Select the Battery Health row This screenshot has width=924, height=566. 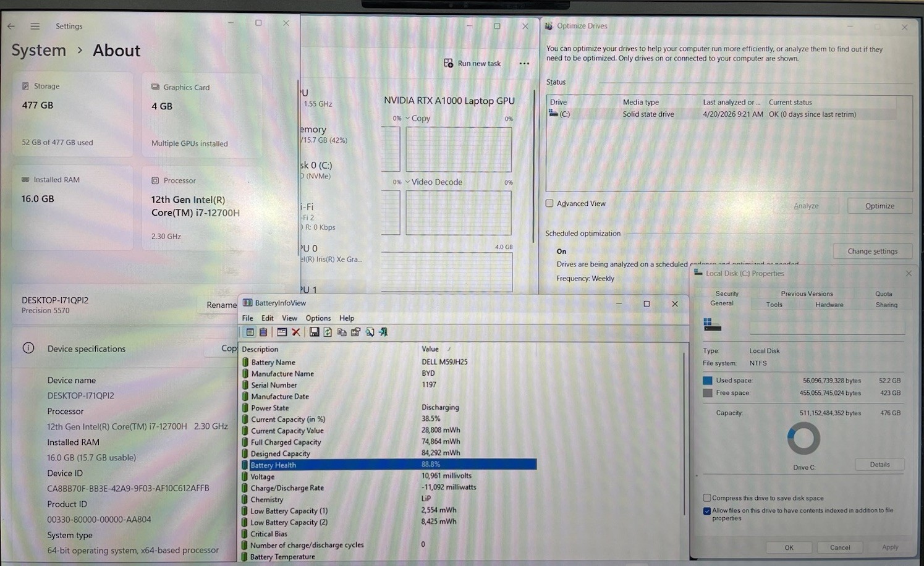[388, 465]
